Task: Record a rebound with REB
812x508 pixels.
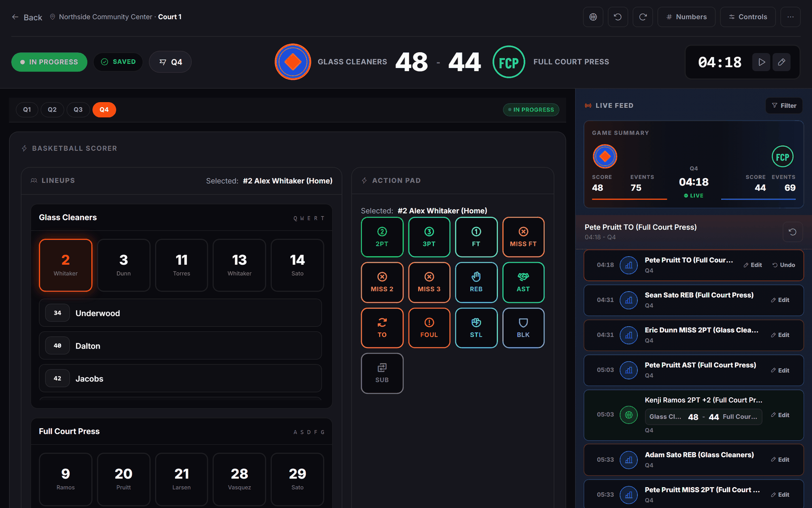Action: point(476,282)
